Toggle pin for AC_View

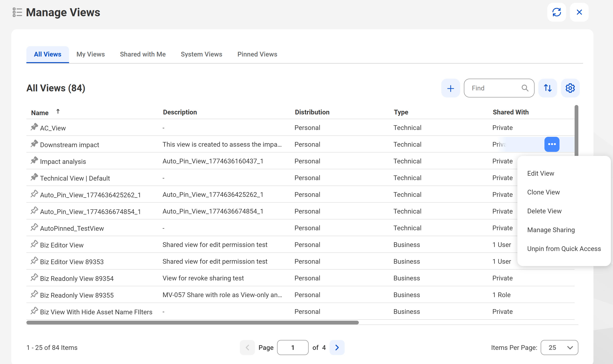(x=34, y=127)
